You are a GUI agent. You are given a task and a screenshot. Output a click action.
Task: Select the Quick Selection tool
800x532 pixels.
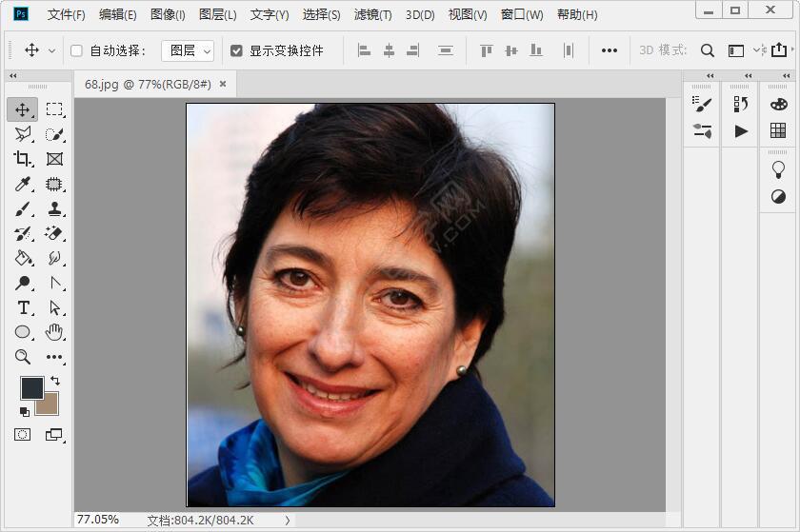pos(54,134)
